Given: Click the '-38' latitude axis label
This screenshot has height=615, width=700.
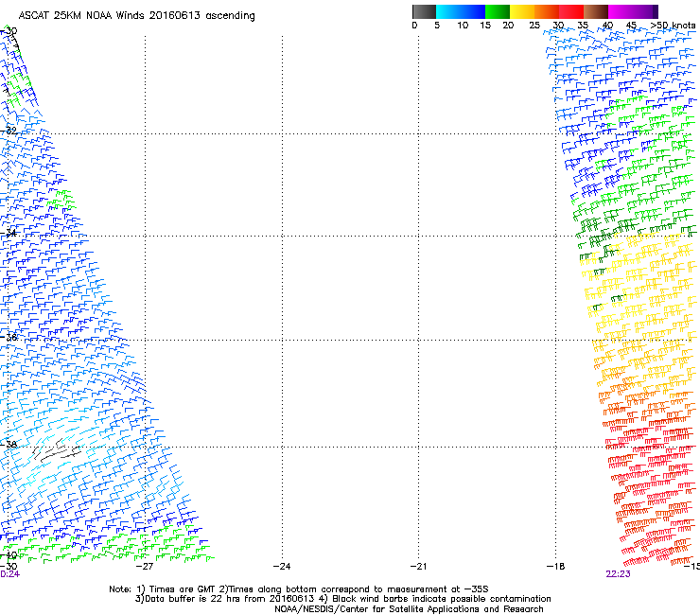Looking at the screenshot, I should (9, 445).
